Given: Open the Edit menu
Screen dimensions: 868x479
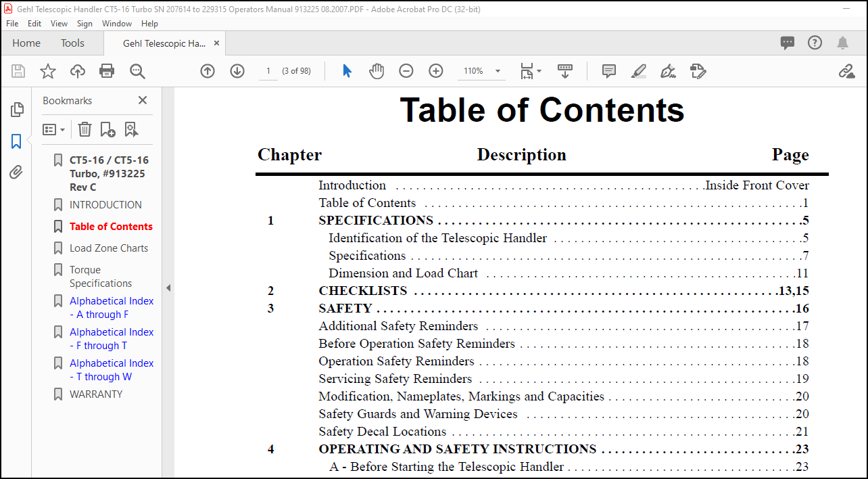Looking at the screenshot, I should 34,23.
